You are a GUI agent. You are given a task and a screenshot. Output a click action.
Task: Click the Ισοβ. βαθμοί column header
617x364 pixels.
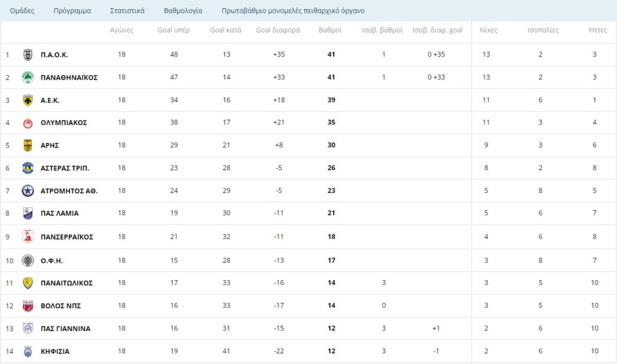(383, 30)
